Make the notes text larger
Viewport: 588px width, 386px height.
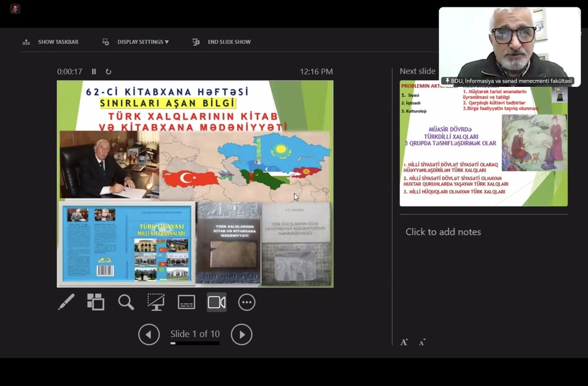click(x=404, y=342)
